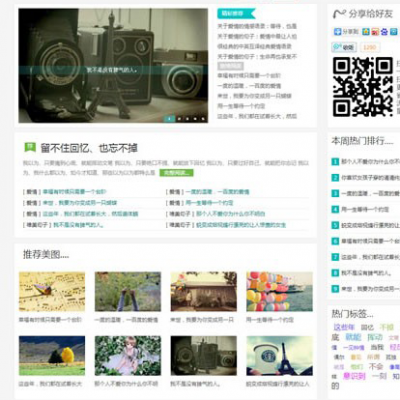Click the 本周热门排行 section heading
Image resolution: width=400 pixels, height=400 pixels.
point(362,141)
